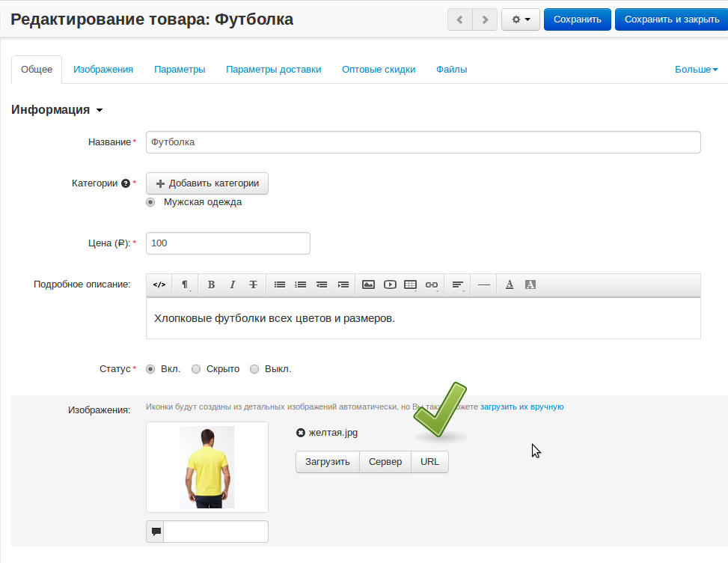Toggle HTML source code view in editor

tap(159, 284)
